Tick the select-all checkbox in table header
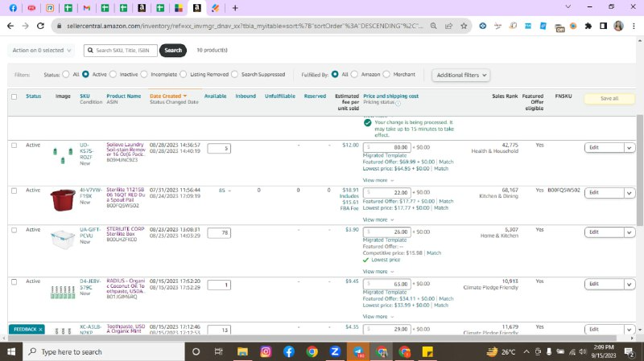This screenshot has width=644, height=361. (x=14, y=96)
